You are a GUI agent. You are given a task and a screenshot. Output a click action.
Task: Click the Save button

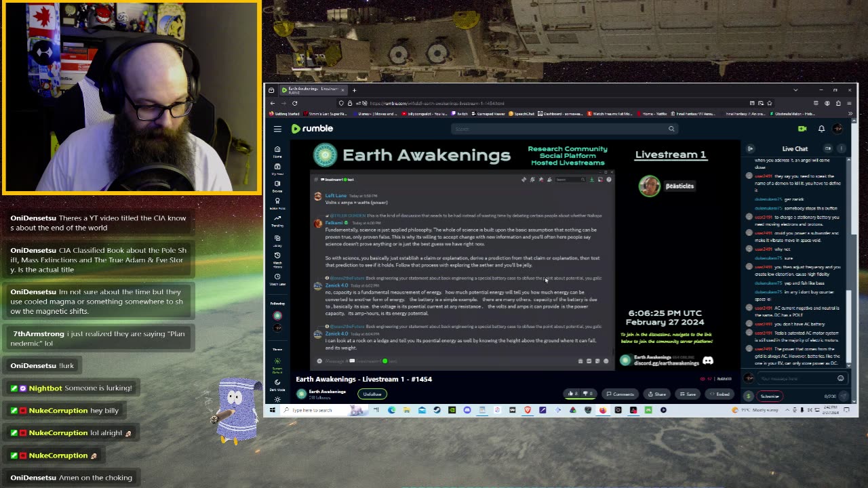pos(688,394)
